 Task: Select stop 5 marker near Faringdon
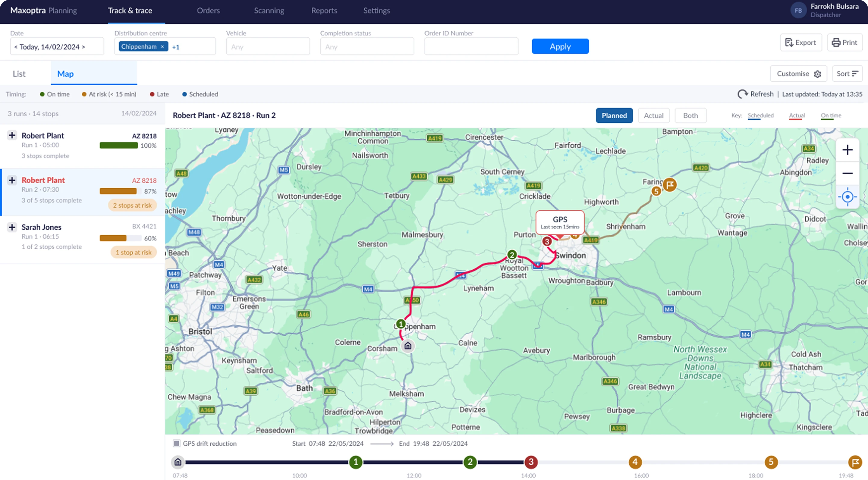[x=656, y=191]
